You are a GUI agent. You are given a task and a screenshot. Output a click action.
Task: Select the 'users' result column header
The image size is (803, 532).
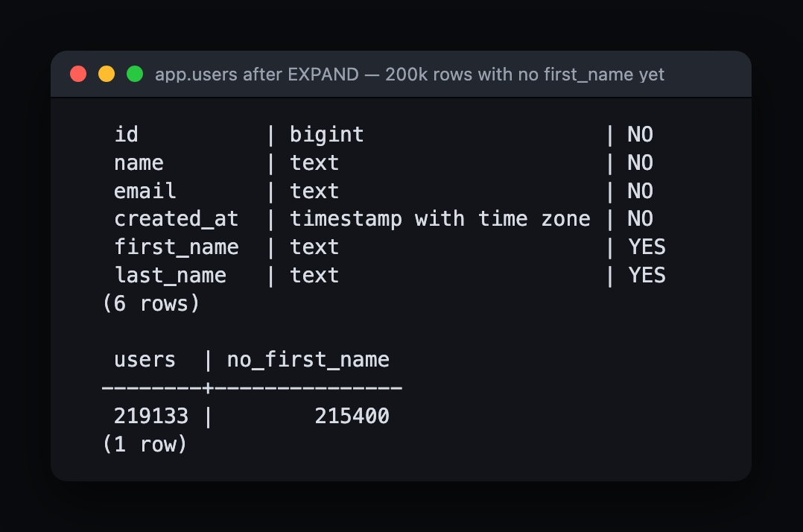[x=145, y=360]
